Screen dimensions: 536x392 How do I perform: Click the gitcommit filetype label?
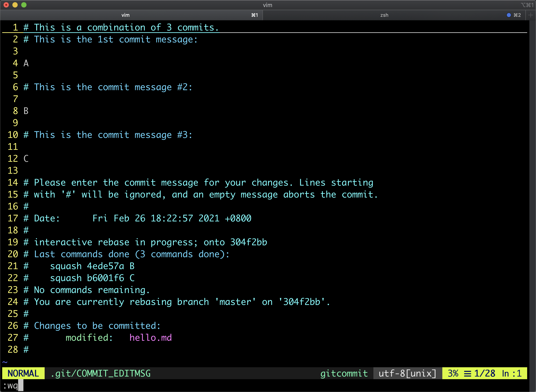click(x=344, y=373)
